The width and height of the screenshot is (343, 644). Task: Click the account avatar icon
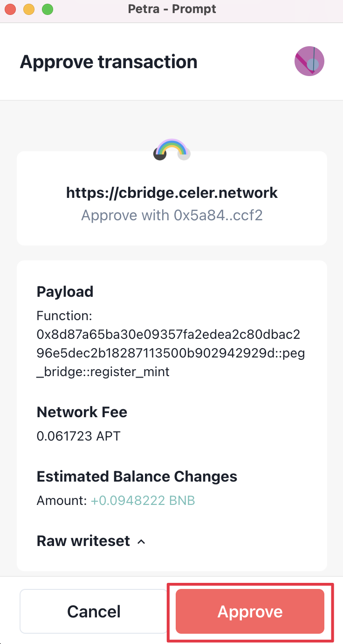(309, 62)
